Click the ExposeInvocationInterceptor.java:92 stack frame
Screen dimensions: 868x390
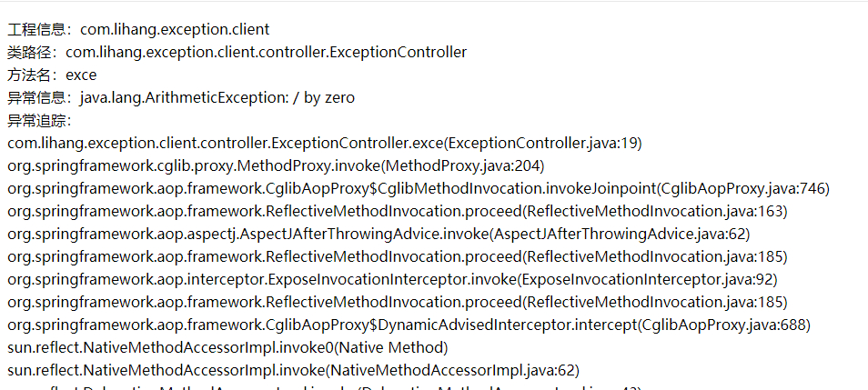[392, 280]
